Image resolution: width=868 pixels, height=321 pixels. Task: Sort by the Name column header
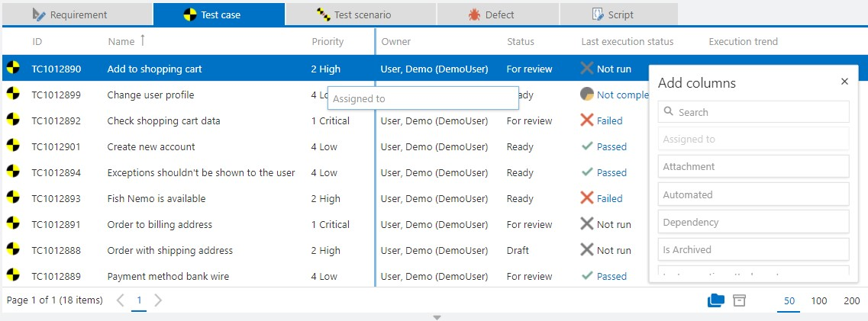(x=121, y=41)
